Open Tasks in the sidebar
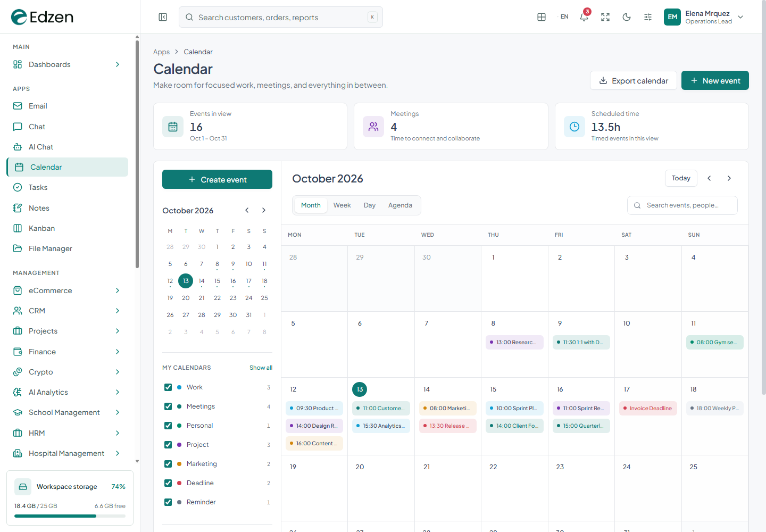 [x=67, y=187]
